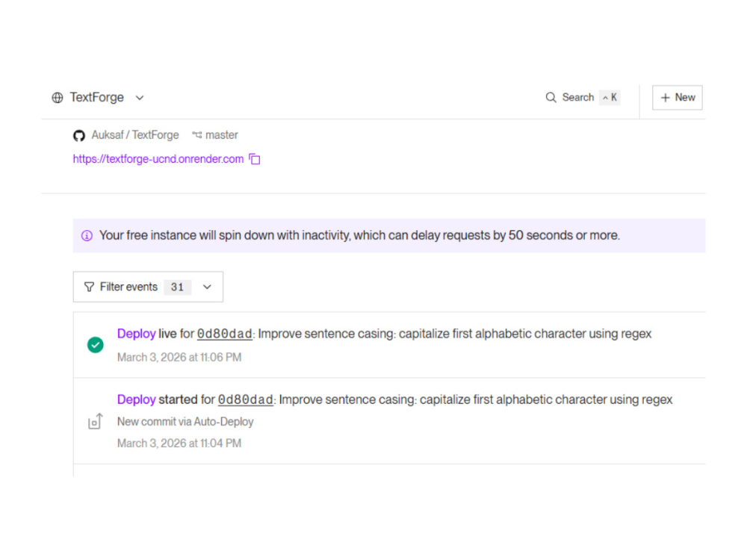Open commit 0d80dad in Deploy started event
This screenshot has width=747, height=560.
click(x=245, y=399)
